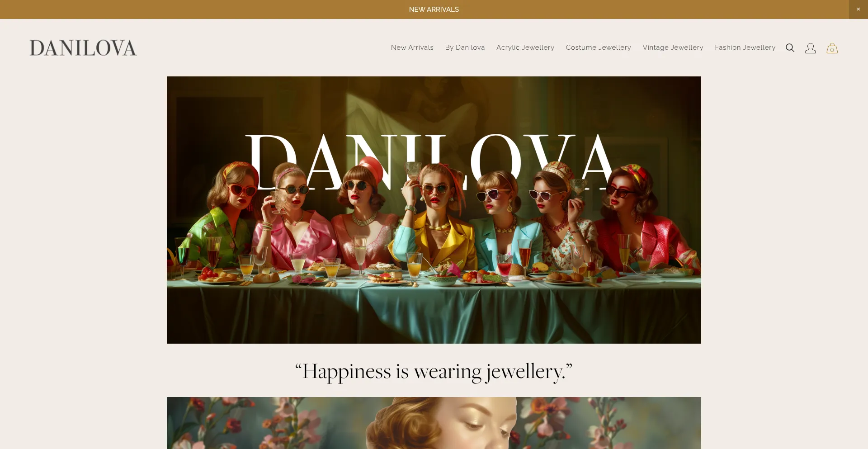
Task: Dismiss the announcement bar with the X
Action: coord(858,9)
